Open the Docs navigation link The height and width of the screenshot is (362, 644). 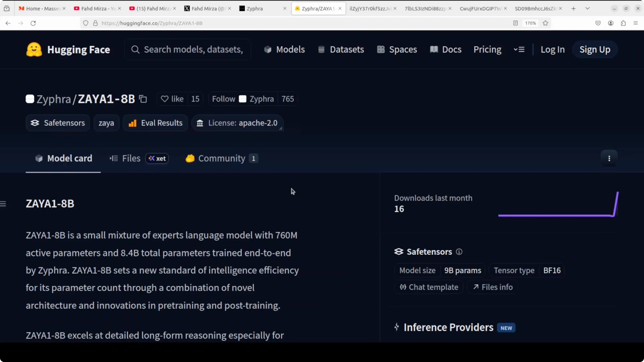pos(446,49)
